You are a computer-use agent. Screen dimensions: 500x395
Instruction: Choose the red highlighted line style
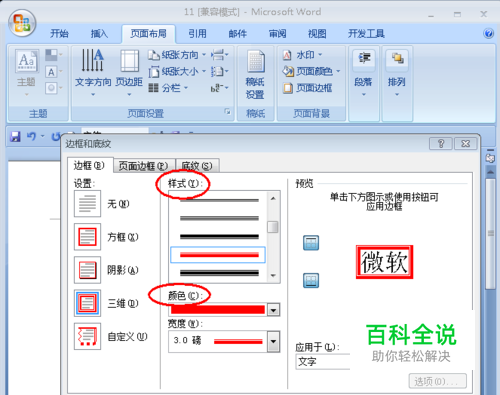[x=218, y=255]
